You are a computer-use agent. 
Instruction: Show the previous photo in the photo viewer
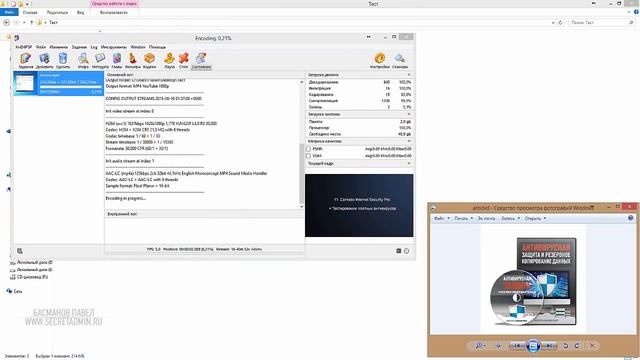[x=517, y=346]
